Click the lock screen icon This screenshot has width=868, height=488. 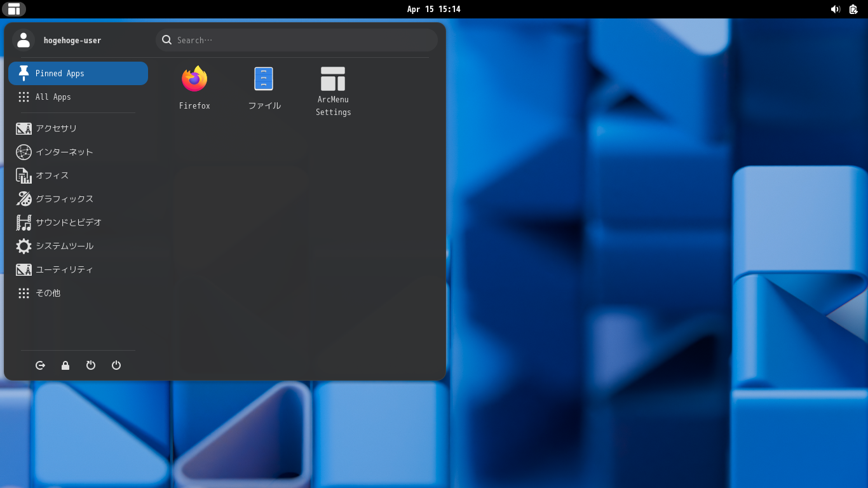[x=65, y=365]
